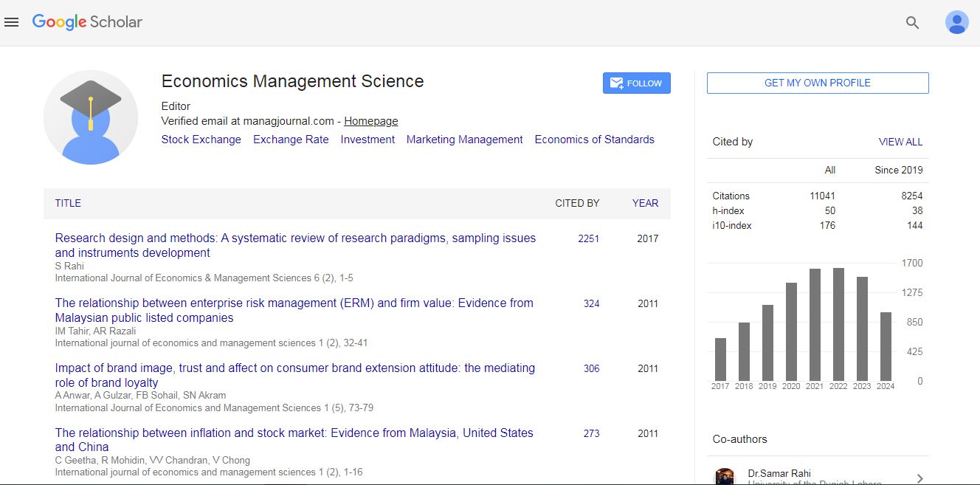This screenshot has width=980, height=485.
Task: Sort articles by Cited By header
Action: point(577,203)
